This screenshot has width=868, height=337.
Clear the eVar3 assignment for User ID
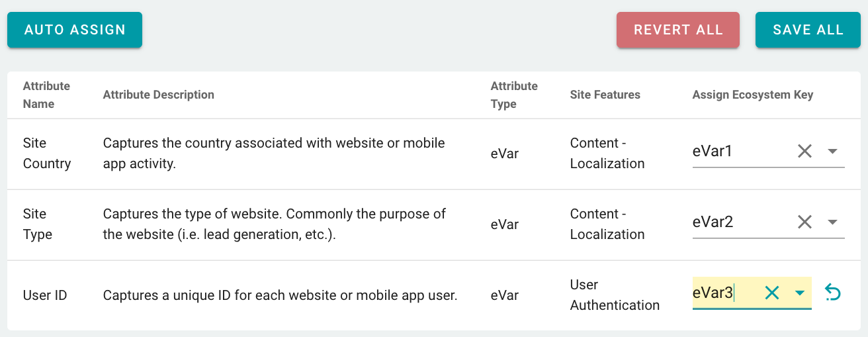pos(772,293)
